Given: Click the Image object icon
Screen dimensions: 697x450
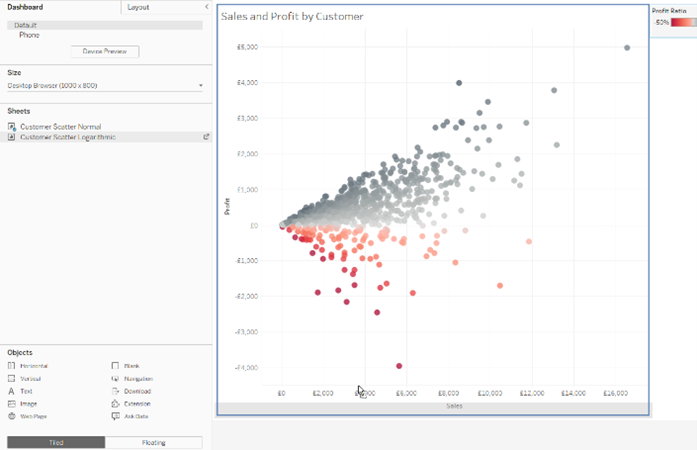Looking at the screenshot, I should tap(12, 404).
